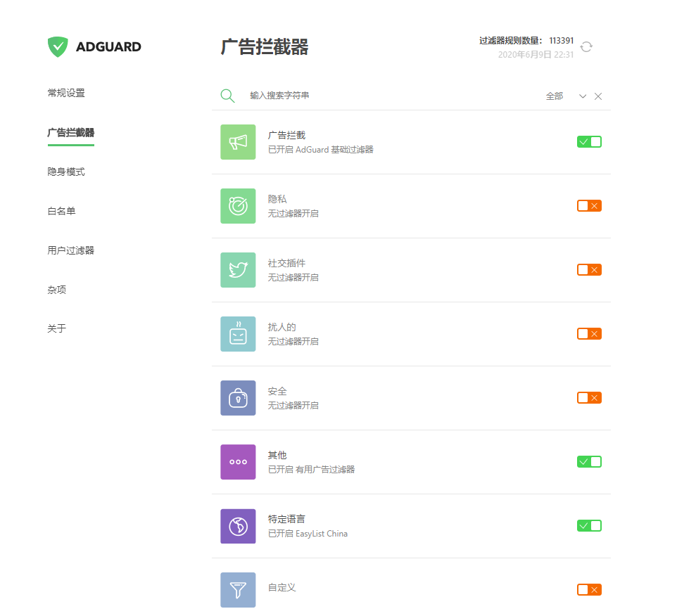The image size is (677, 616).
Task: Open the 白名单 page
Action: coord(61,211)
